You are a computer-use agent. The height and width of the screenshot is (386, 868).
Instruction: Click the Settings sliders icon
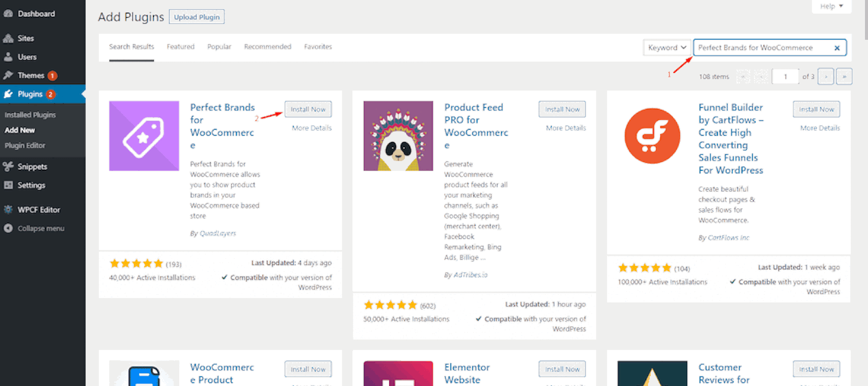(x=8, y=185)
